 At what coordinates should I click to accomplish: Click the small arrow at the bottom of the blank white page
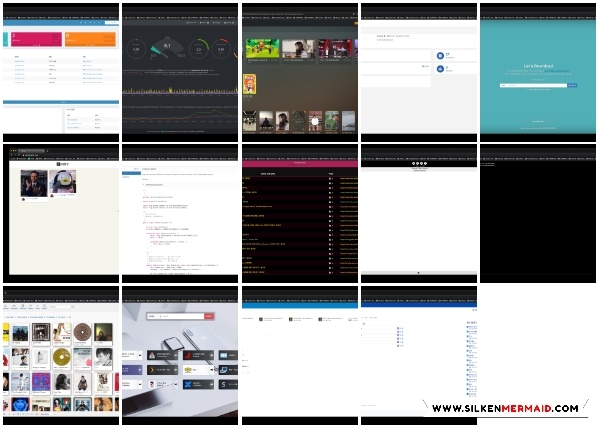coord(419,273)
